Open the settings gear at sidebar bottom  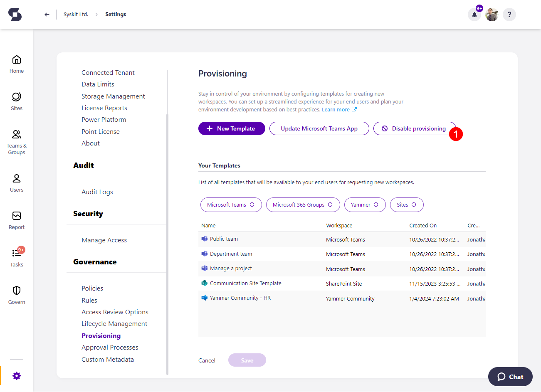click(x=16, y=375)
